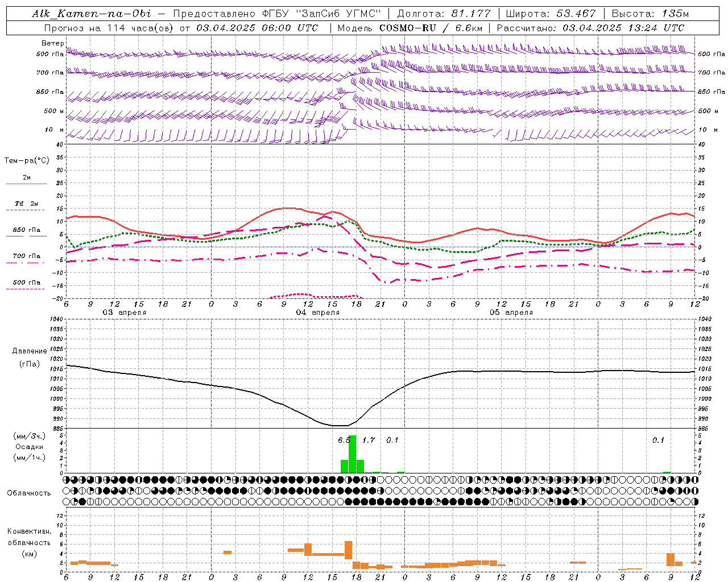Screen dimensions: 728x582
Task: Click the Тем-ра(°C) panel label
Action: [x=27, y=160]
